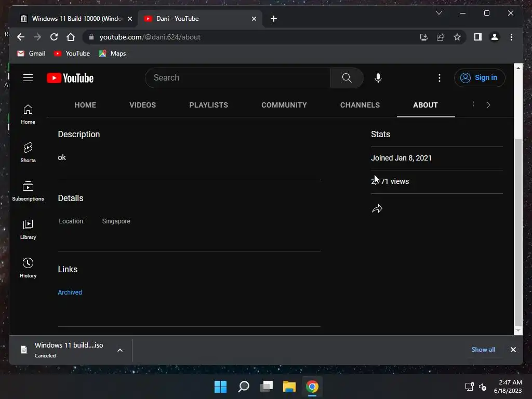The image size is (532, 399).
Task: Open File Explorer from taskbar
Action: tap(289, 387)
